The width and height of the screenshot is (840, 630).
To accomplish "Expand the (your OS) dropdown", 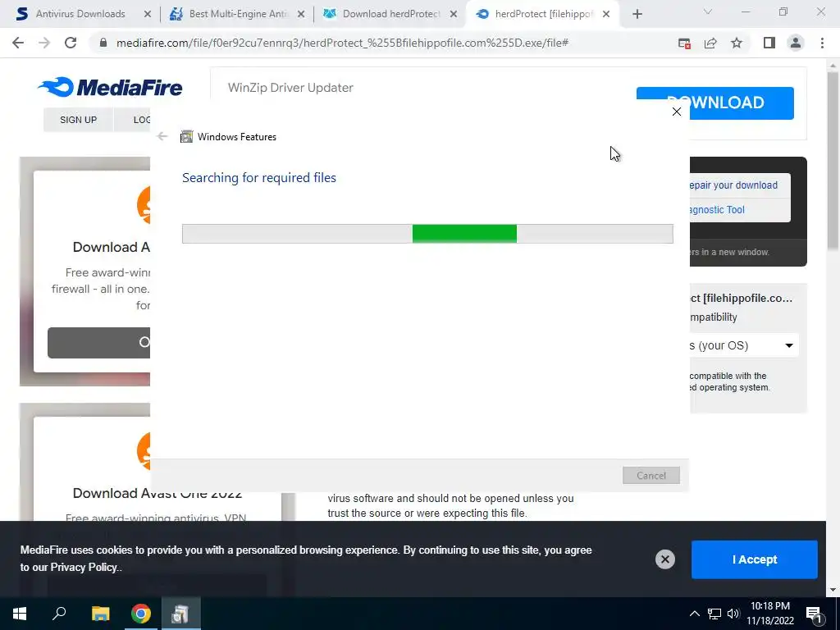I will (743, 345).
